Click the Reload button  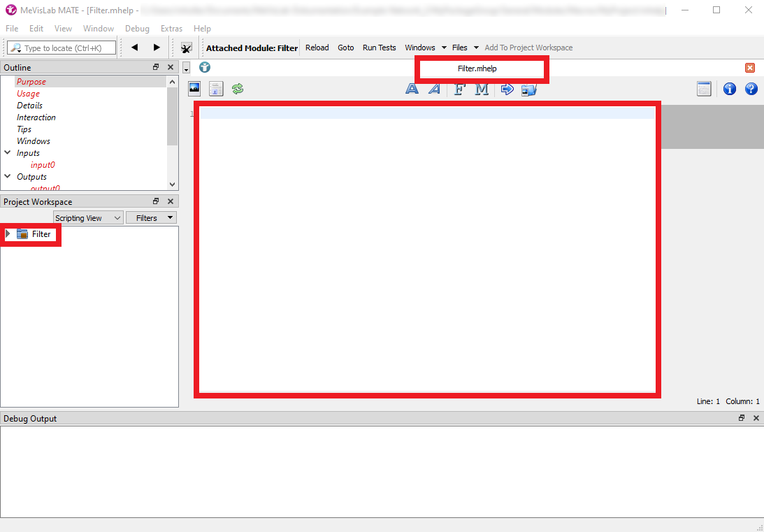click(x=317, y=48)
